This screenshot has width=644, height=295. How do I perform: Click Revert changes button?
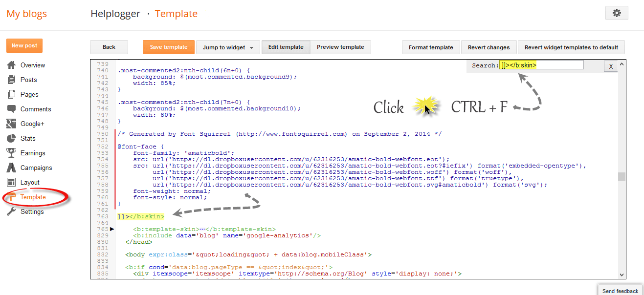point(489,47)
